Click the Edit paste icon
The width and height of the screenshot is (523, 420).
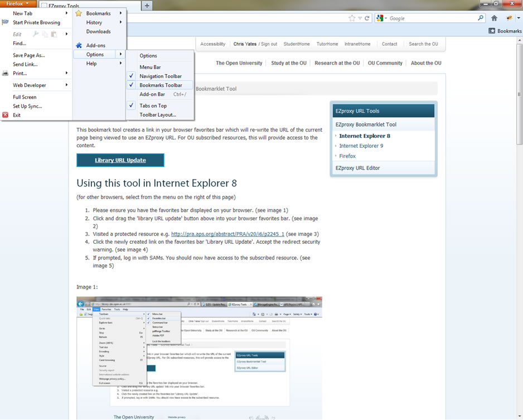(x=54, y=34)
